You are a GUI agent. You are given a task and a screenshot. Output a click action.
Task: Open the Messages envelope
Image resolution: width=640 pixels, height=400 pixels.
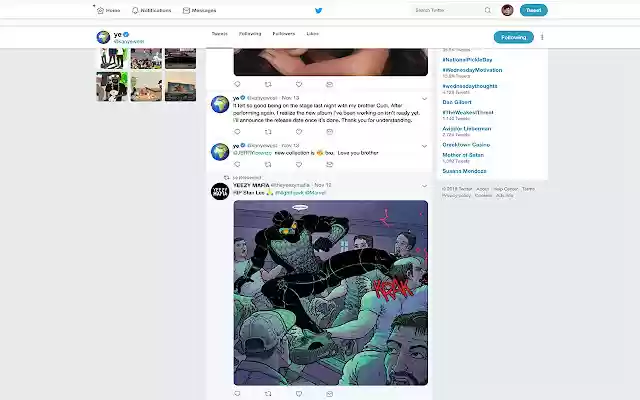click(x=186, y=11)
